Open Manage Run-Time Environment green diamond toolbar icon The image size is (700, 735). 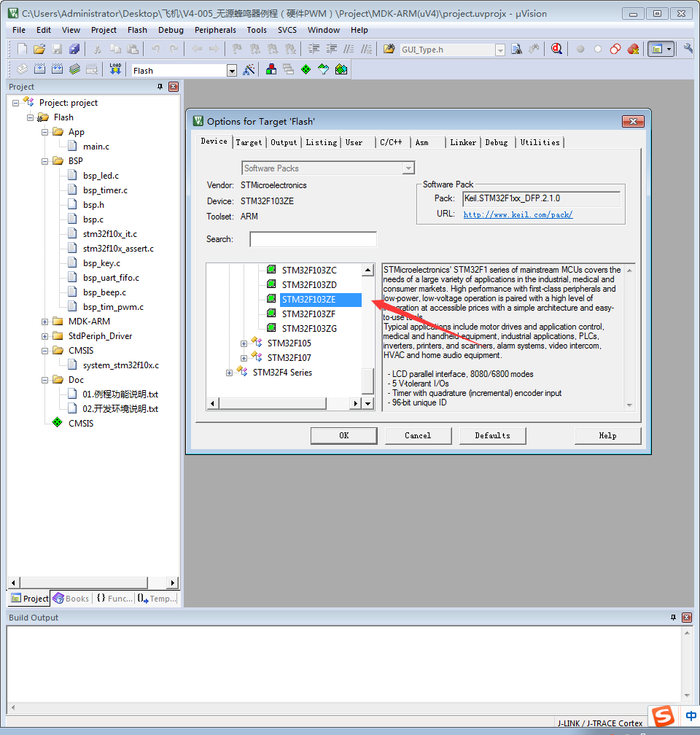click(x=306, y=70)
